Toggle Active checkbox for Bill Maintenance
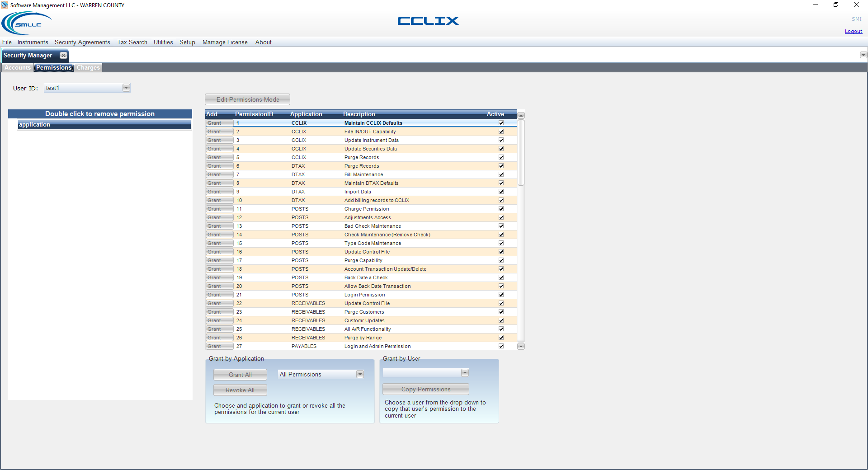Screen dimensions: 868x470 click(501, 174)
